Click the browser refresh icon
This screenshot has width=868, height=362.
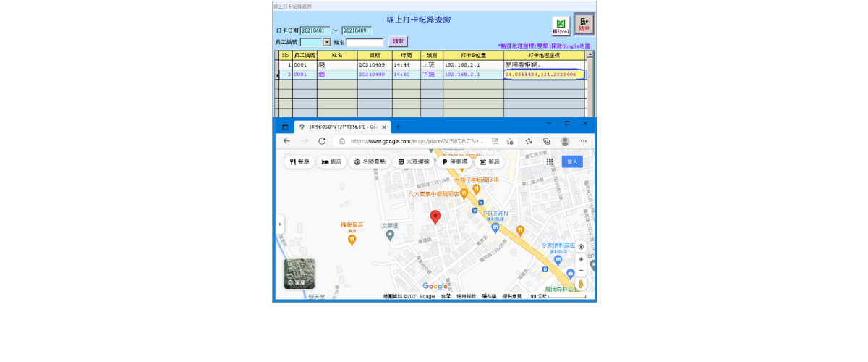click(322, 141)
